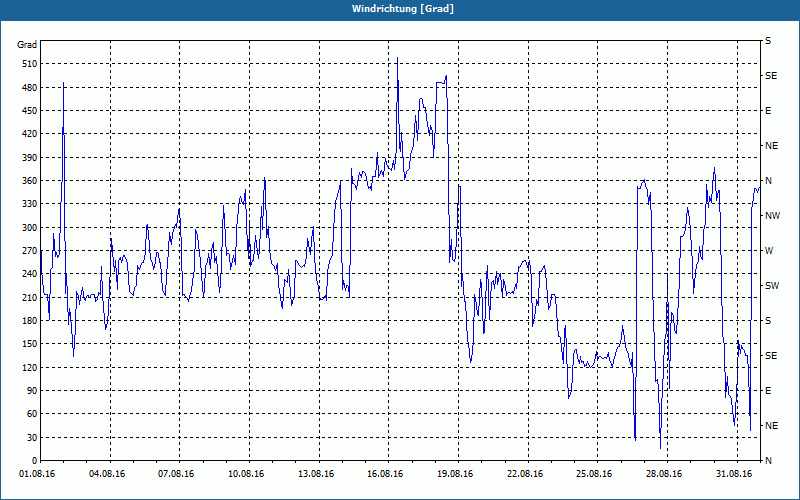This screenshot has height=500, width=800.
Task: Click the S compass label beside value 180
Action: coord(768,321)
